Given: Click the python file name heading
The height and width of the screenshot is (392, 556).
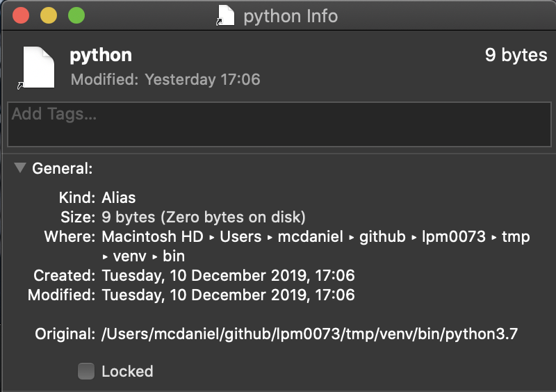Looking at the screenshot, I should pos(101,56).
